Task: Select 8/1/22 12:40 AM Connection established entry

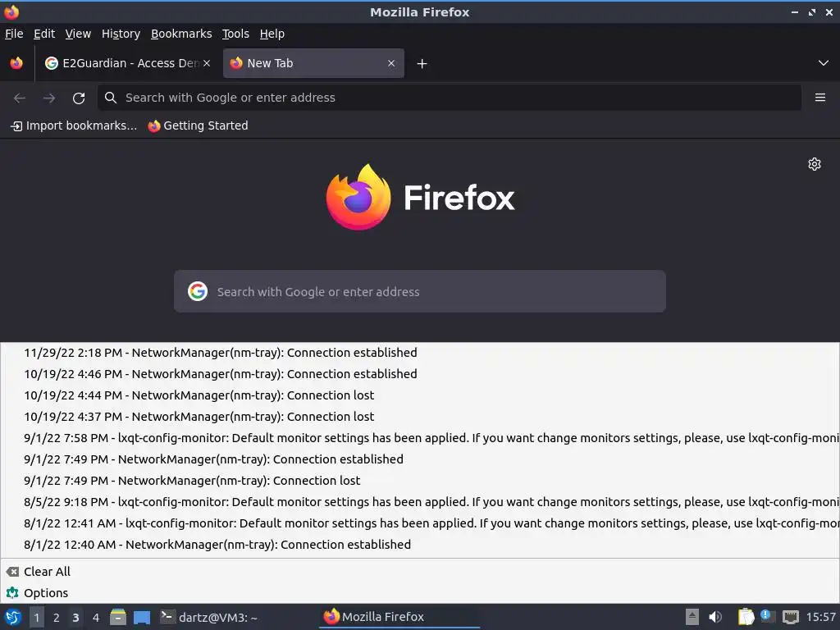Action: click(x=420, y=545)
